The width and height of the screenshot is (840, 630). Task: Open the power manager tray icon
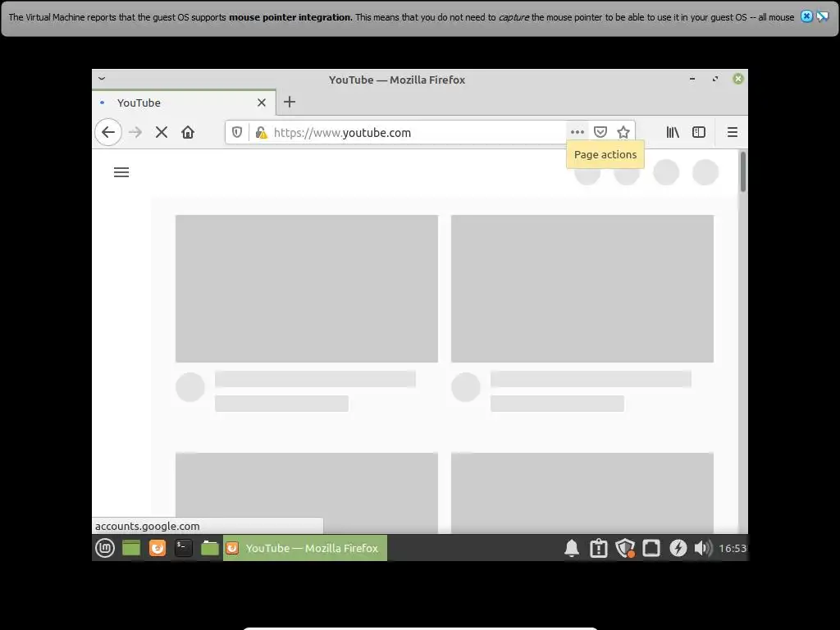(x=678, y=548)
